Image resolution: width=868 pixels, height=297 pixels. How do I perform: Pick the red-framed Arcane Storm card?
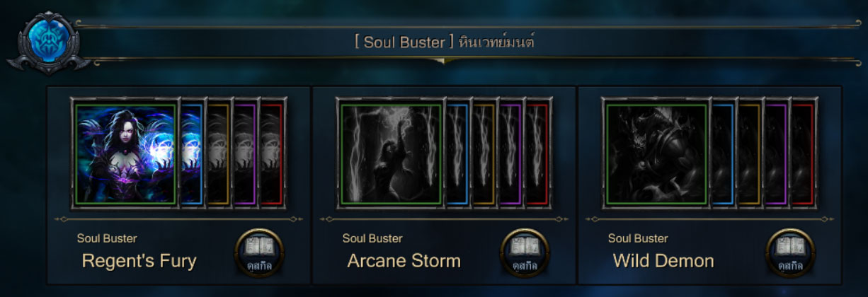point(538,155)
